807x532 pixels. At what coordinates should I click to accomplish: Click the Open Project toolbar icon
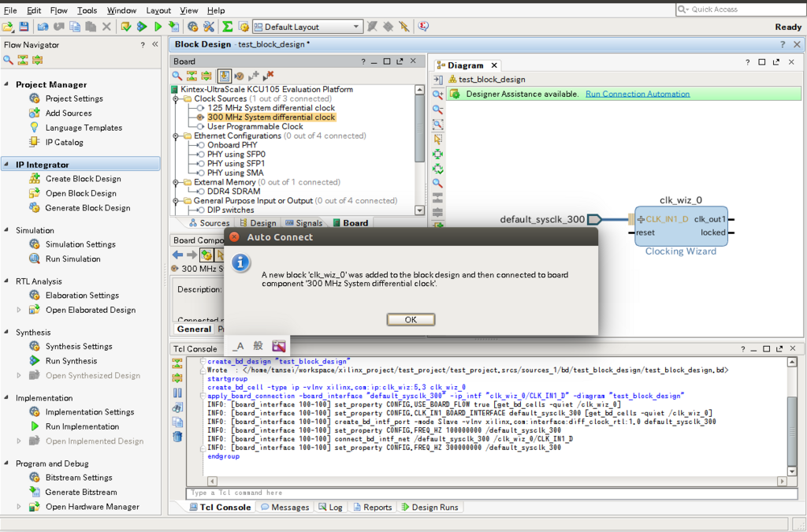click(x=8, y=27)
